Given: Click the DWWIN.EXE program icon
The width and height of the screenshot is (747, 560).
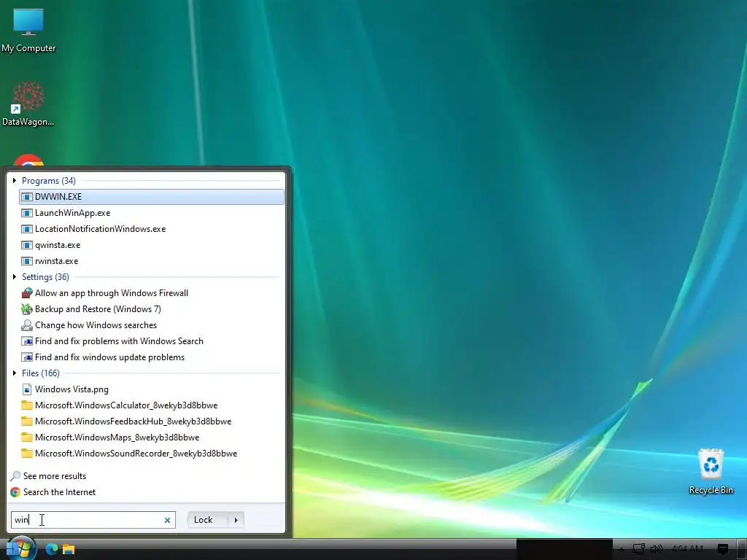Looking at the screenshot, I should (27, 197).
